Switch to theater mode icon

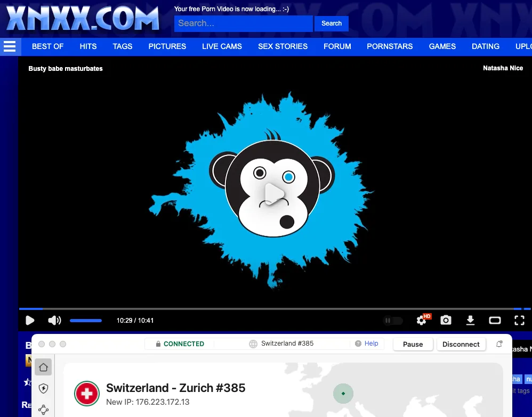click(495, 321)
